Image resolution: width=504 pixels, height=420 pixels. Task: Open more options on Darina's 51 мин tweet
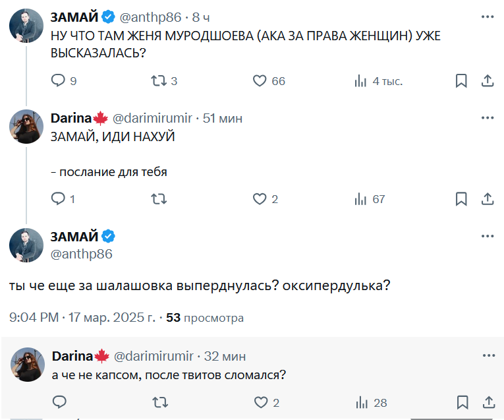click(488, 119)
